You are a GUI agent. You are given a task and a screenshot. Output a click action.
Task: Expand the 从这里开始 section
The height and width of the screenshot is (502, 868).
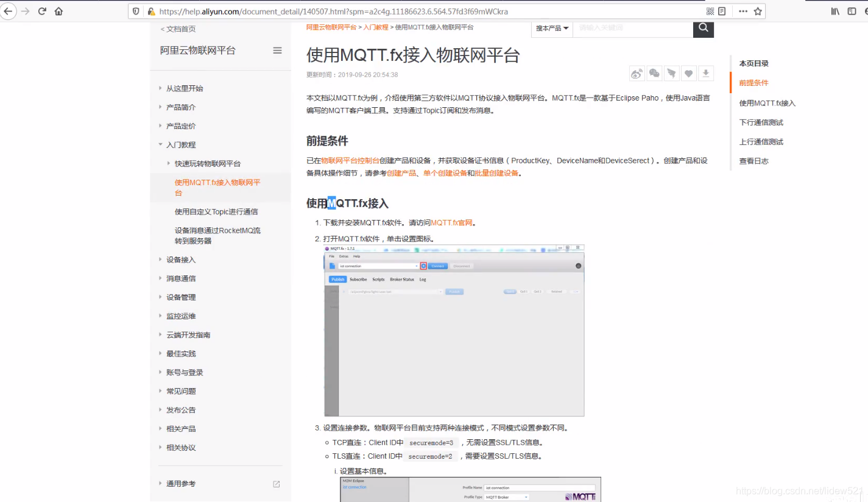(185, 88)
